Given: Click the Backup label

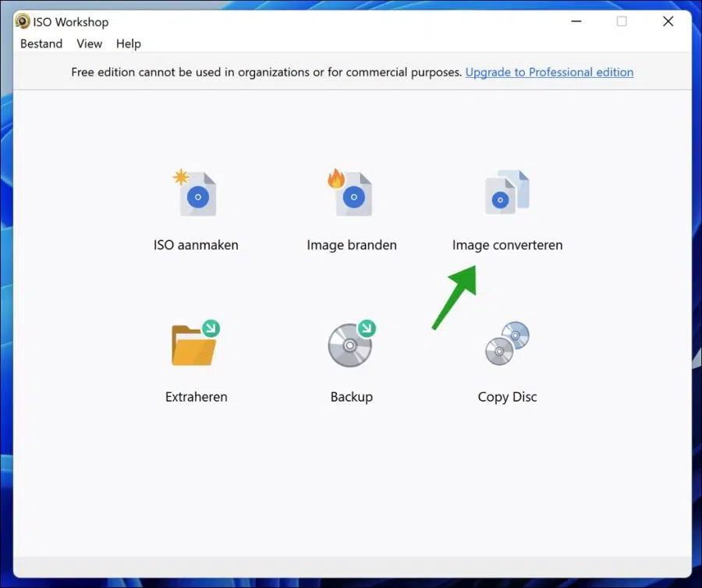Looking at the screenshot, I should pos(352,397).
